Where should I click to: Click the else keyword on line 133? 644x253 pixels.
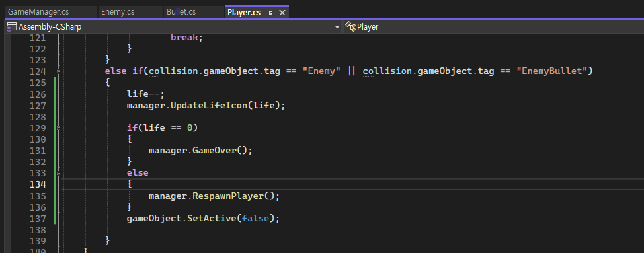point(138,173)
